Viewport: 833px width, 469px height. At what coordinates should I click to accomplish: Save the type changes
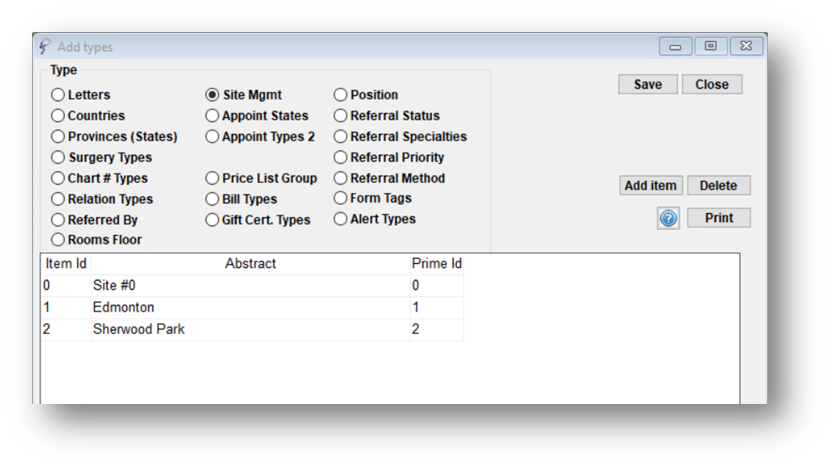point(648,84)
